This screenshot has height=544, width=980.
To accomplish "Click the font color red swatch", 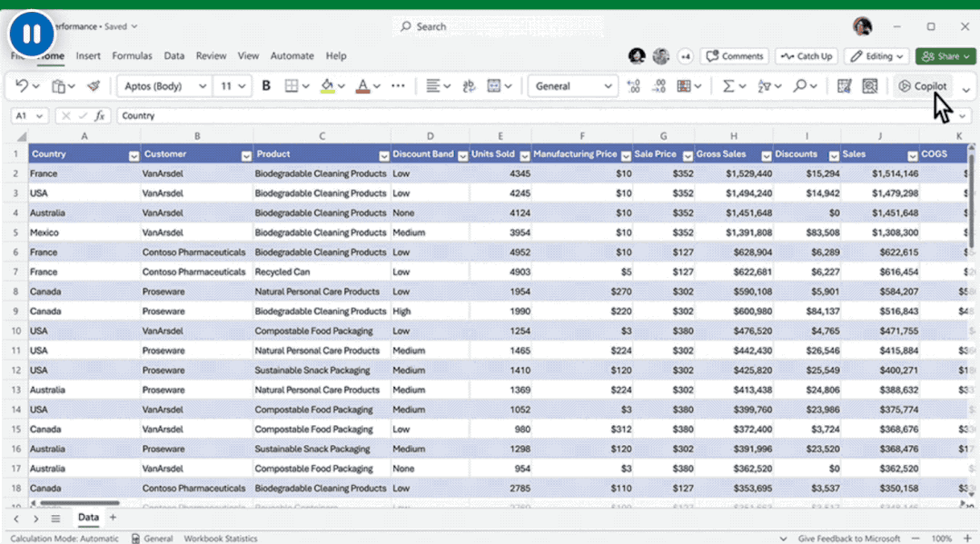I will (363, 86).
